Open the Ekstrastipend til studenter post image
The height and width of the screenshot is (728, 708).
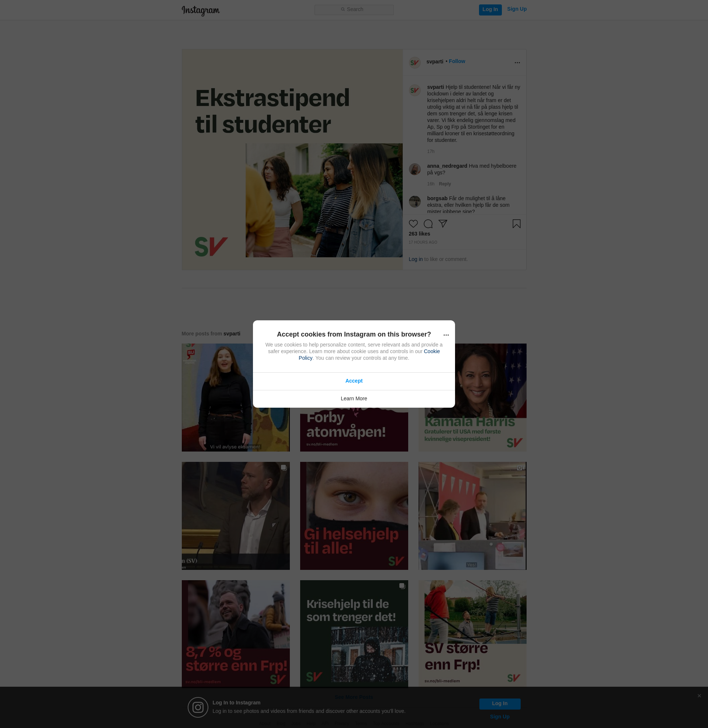[x=292, y=160]
